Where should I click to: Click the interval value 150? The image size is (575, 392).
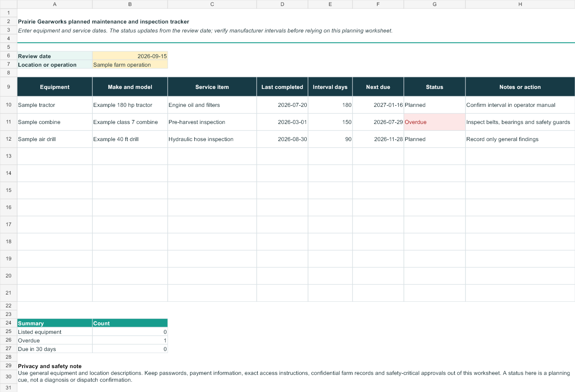click(x=330, y=122)
